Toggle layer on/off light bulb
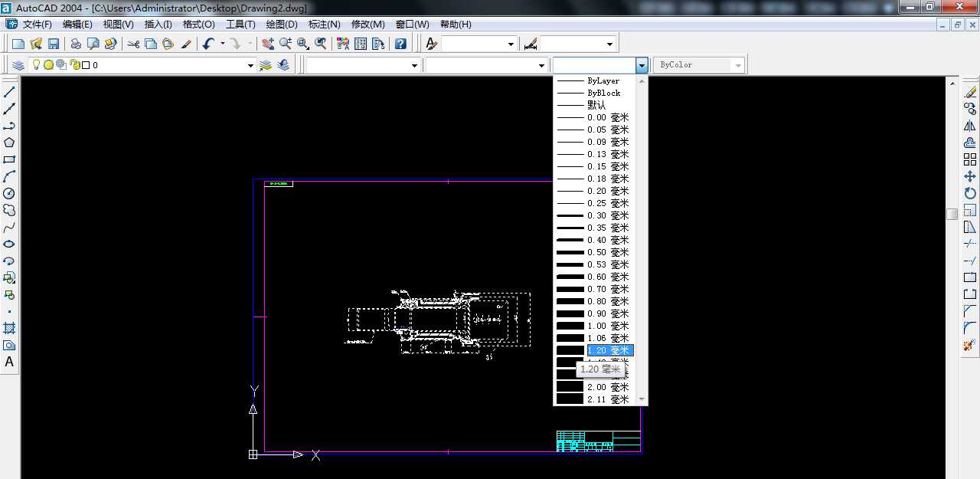The height and width of the screenshot is (479, 980). click(x=36, y=65)
